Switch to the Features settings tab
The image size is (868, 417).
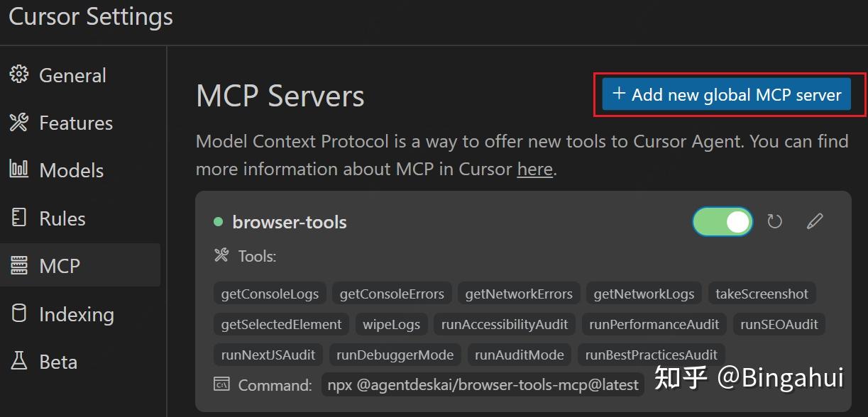75,123
